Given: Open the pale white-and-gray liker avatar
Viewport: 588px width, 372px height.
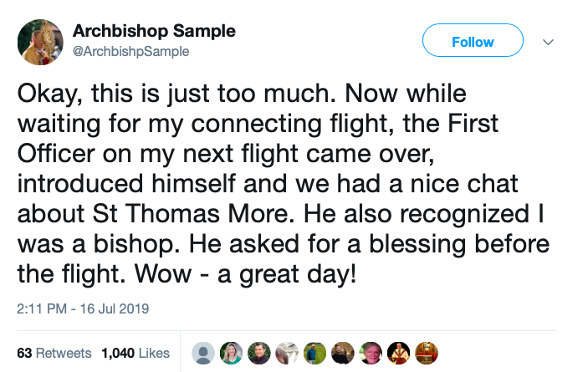Looking at the screenshot, I should pyautogui.click(x=287, y=354).
